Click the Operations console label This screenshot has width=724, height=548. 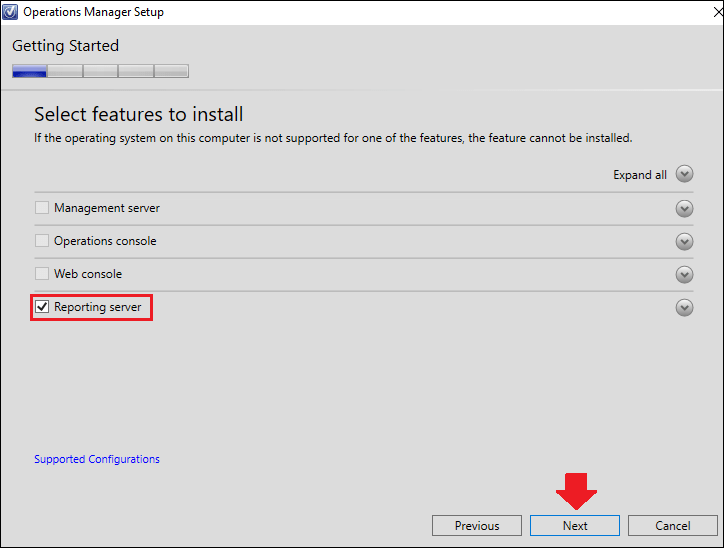(x=105, y=241)
